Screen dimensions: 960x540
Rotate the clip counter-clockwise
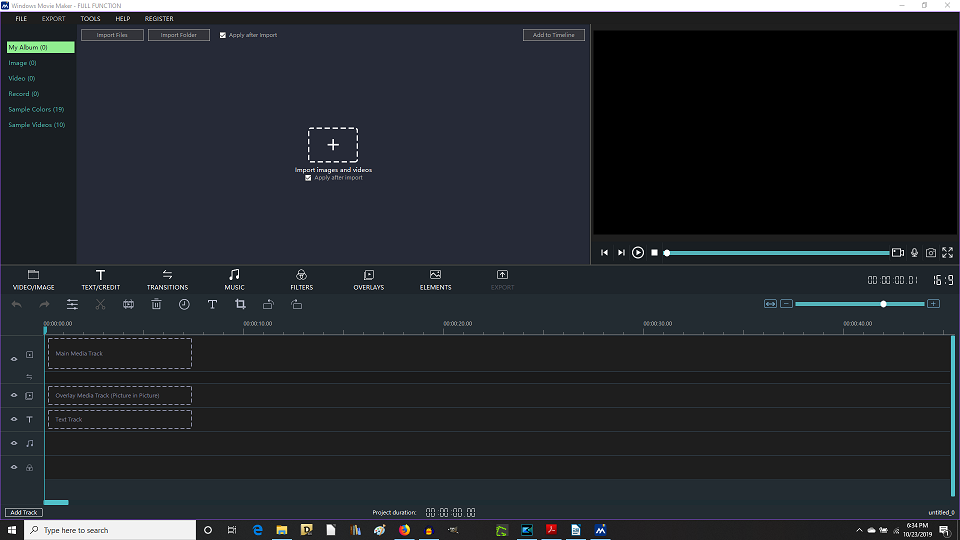click(x=268, y=304)
